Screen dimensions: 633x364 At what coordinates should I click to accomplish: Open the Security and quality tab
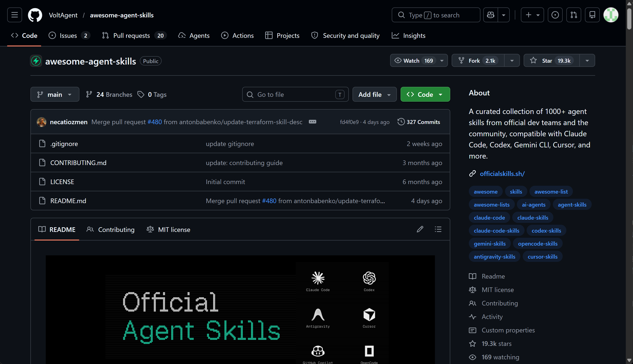coord(346,36)
